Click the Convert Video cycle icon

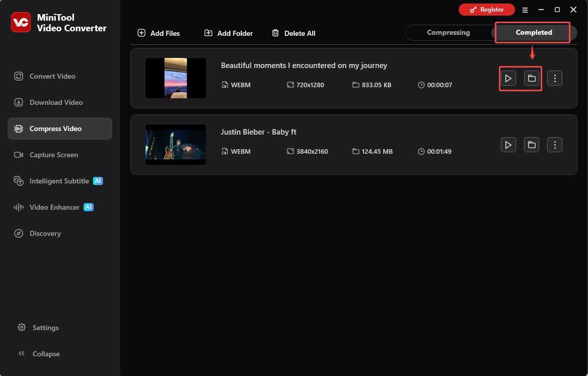click(19, 76)
